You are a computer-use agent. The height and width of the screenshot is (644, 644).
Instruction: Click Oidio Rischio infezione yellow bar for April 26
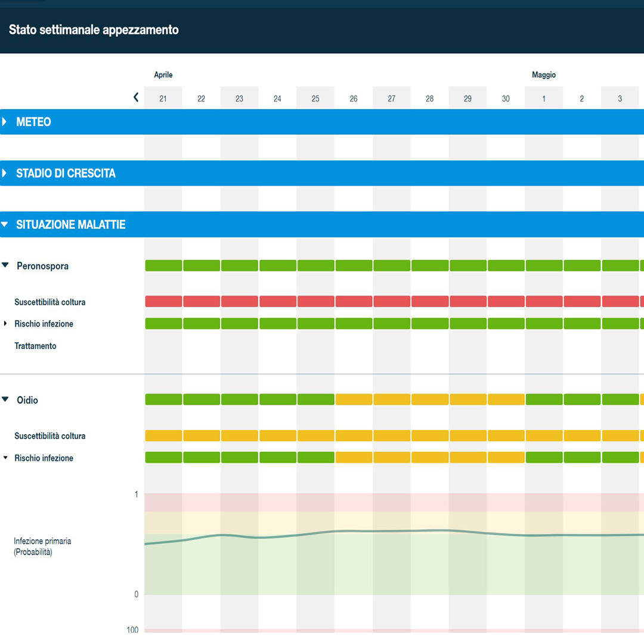(x=354, y=458)
